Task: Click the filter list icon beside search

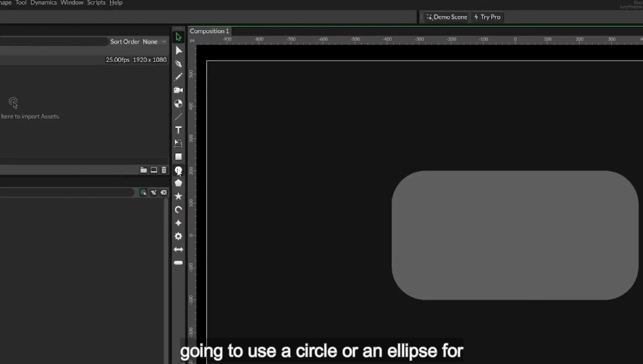Action: pyautogui.click(x=154, y=192)
